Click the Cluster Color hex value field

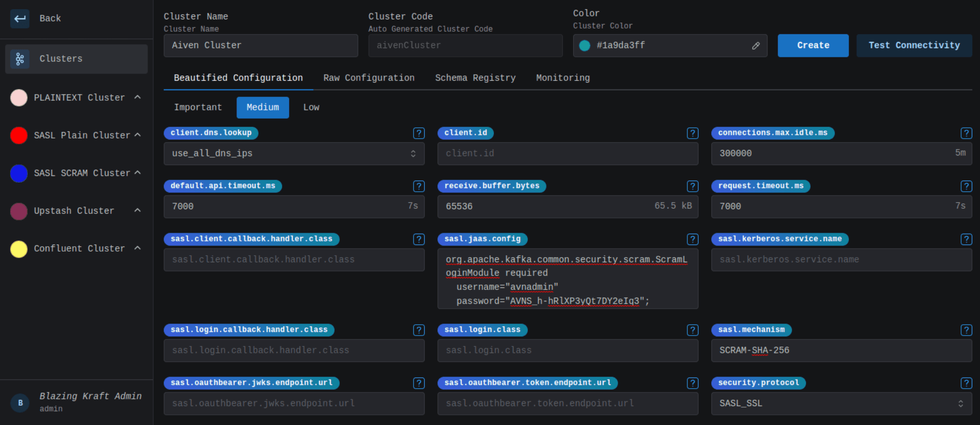pyautogui.click(x=670, y=46)
